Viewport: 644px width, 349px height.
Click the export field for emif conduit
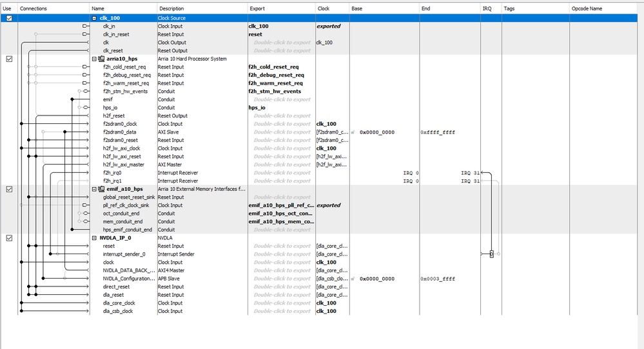282,99
